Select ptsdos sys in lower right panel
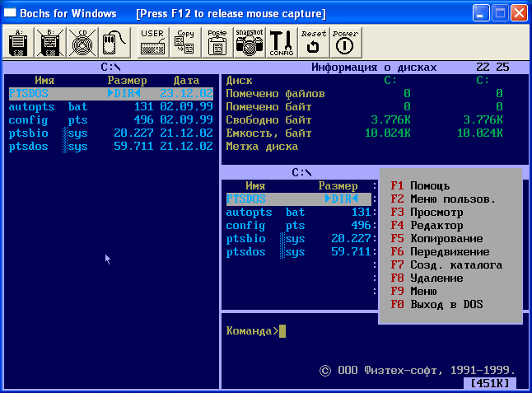Screen dimensions: 532x393 point(299,252)
